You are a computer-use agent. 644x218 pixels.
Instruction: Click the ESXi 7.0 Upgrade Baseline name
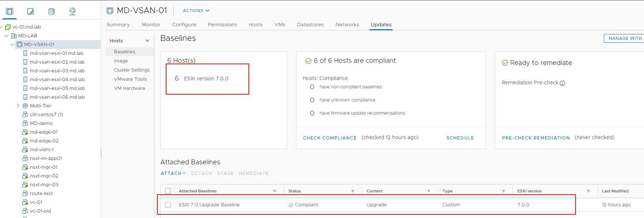tap(209, 205)
